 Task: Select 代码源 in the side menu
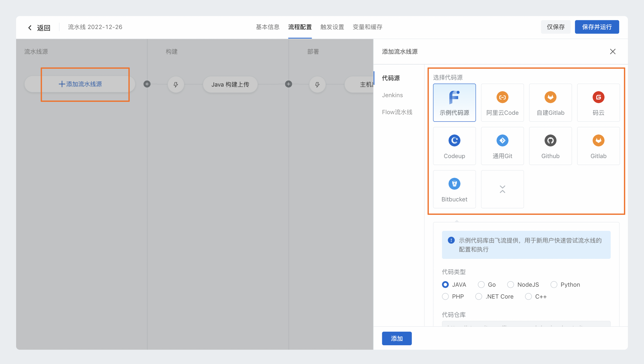point(391,78)
